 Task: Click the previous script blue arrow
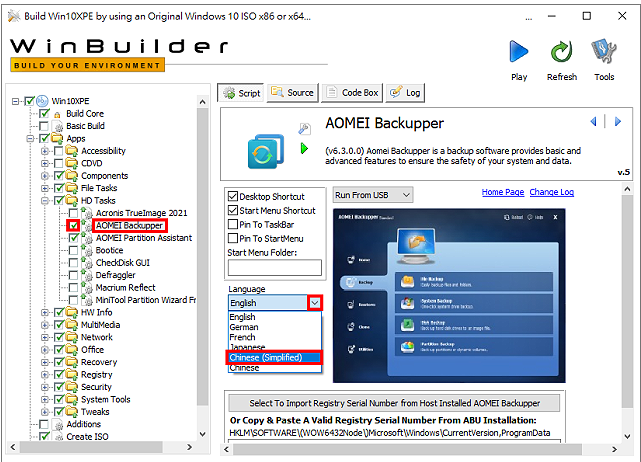[594, 121]
